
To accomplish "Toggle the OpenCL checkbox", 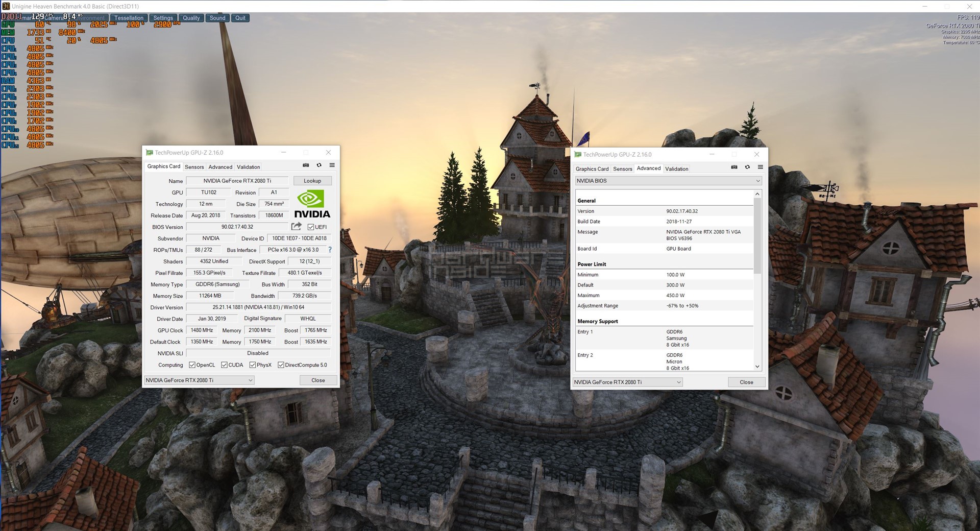I will click(192, 365).
